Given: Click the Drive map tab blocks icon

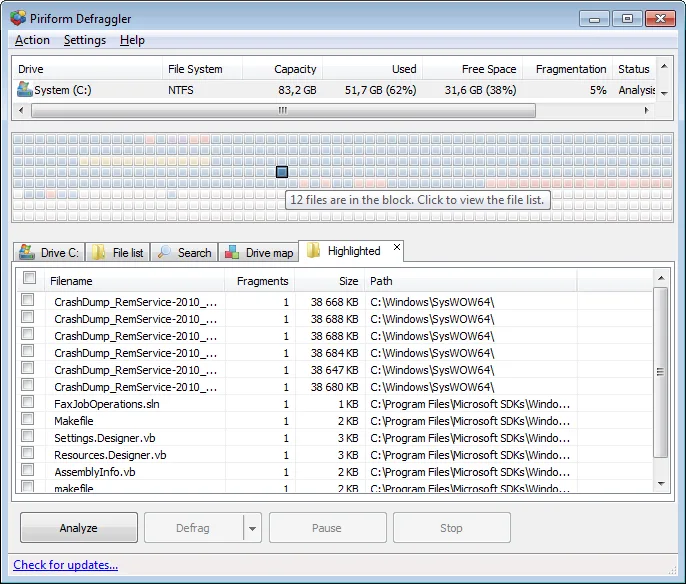Looking at the screenshot, I should [x=232, y=252].
